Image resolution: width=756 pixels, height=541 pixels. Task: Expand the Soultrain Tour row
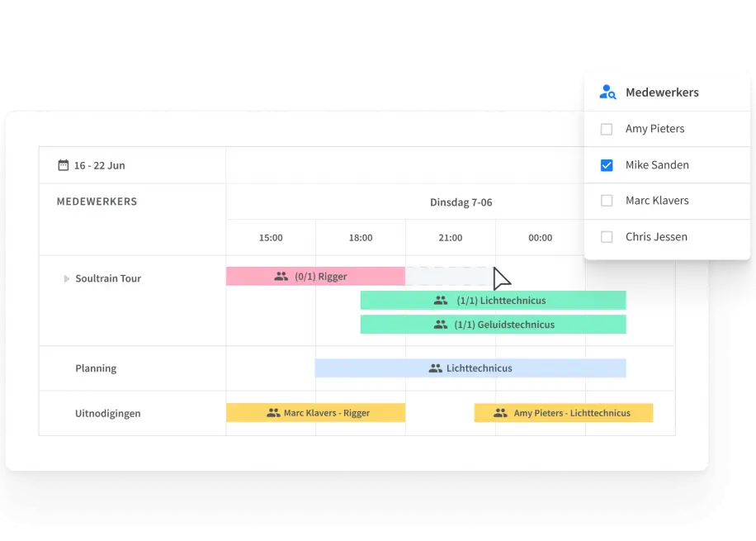tap(67, 278)
